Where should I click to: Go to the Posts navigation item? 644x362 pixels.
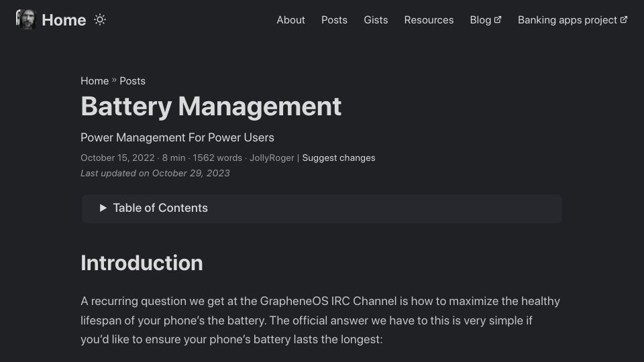[x=334, y=19]
